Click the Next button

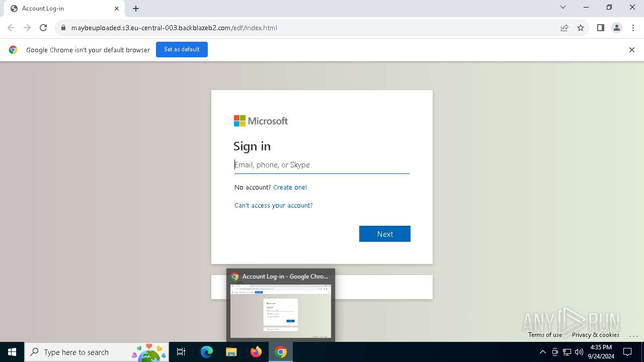385,234
